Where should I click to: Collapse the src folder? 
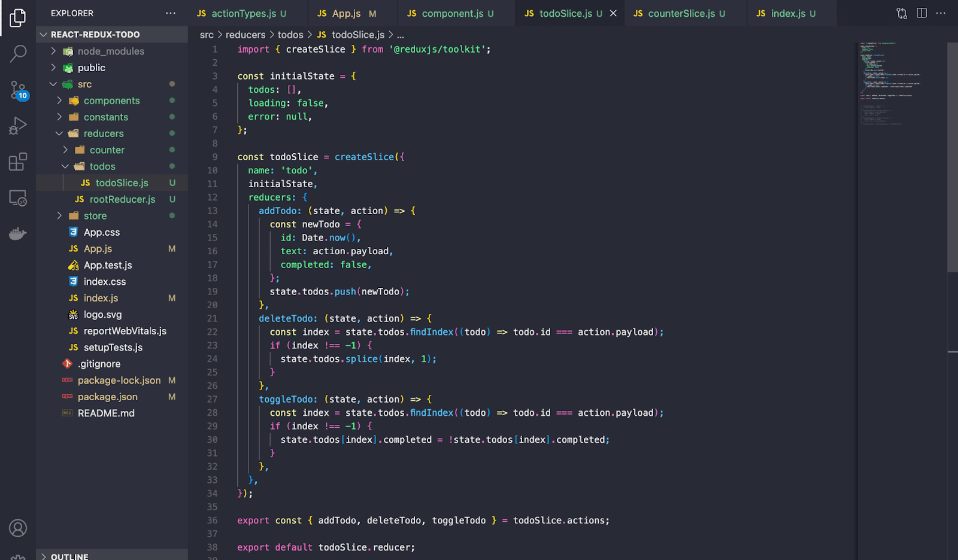point(112,84)
